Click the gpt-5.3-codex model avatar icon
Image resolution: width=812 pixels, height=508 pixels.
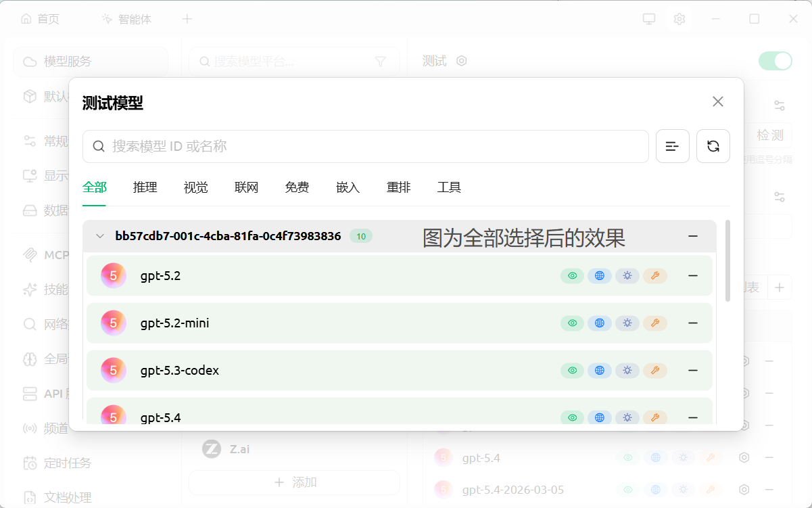click(114, 370)
